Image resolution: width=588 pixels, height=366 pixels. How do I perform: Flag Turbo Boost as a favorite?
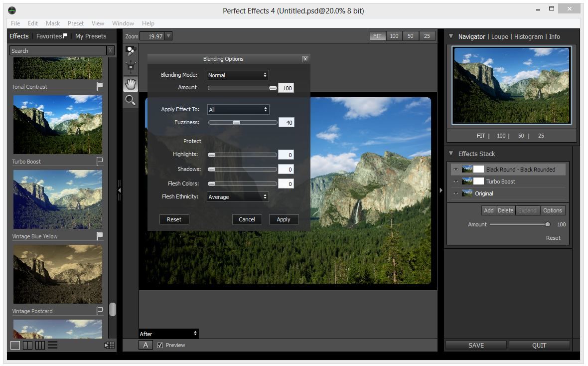point(99,162)
